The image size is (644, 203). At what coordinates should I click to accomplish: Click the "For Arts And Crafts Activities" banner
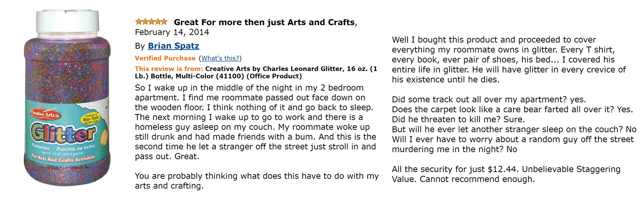(63, 159)
